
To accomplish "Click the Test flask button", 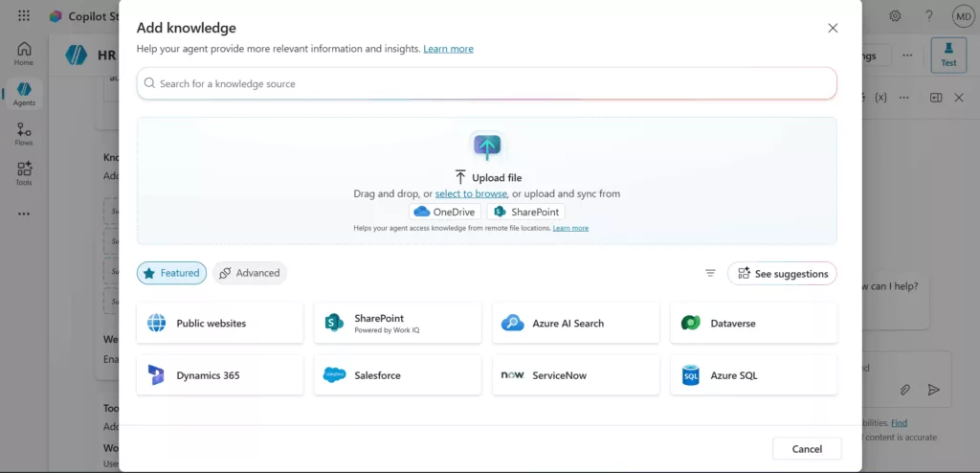I will pos(948,56).
